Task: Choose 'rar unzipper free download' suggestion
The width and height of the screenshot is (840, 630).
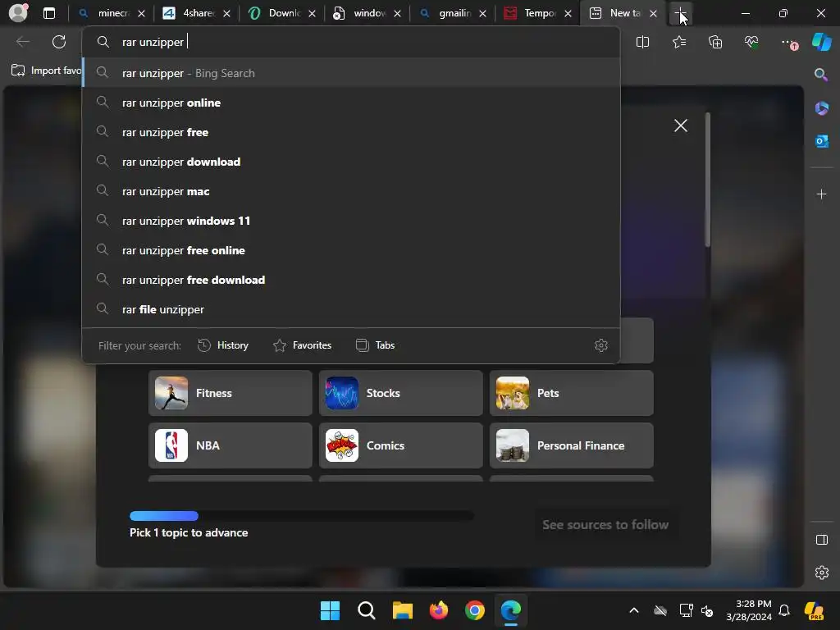Action: [x=351, y=279]
